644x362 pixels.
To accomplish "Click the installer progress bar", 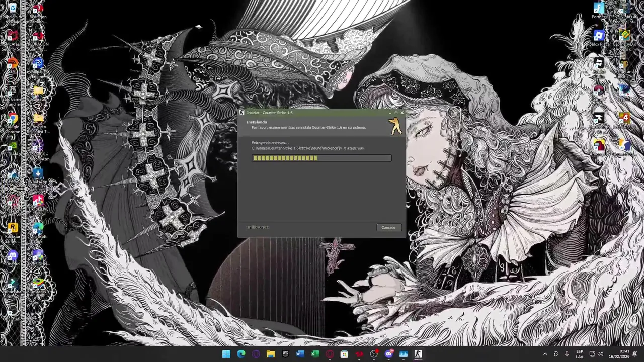I will 321,158.
